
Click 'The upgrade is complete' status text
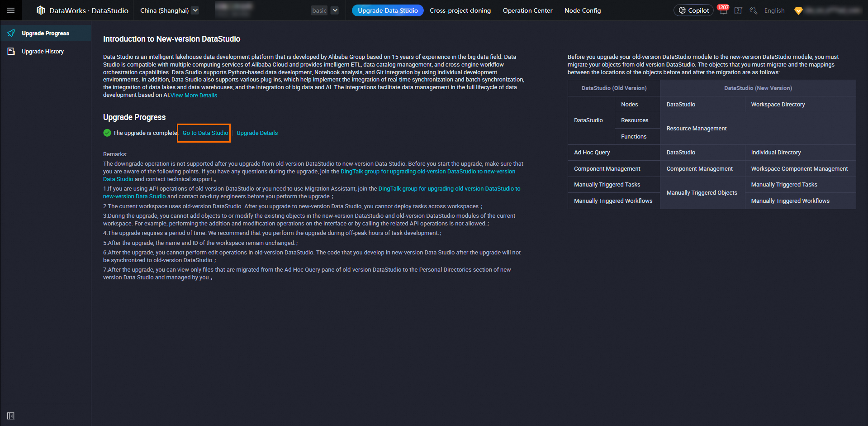coord(145,133)
